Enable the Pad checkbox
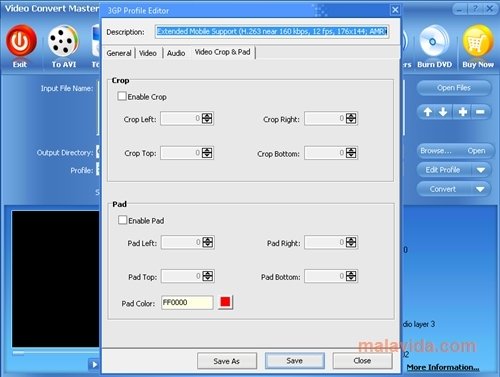 122,220
